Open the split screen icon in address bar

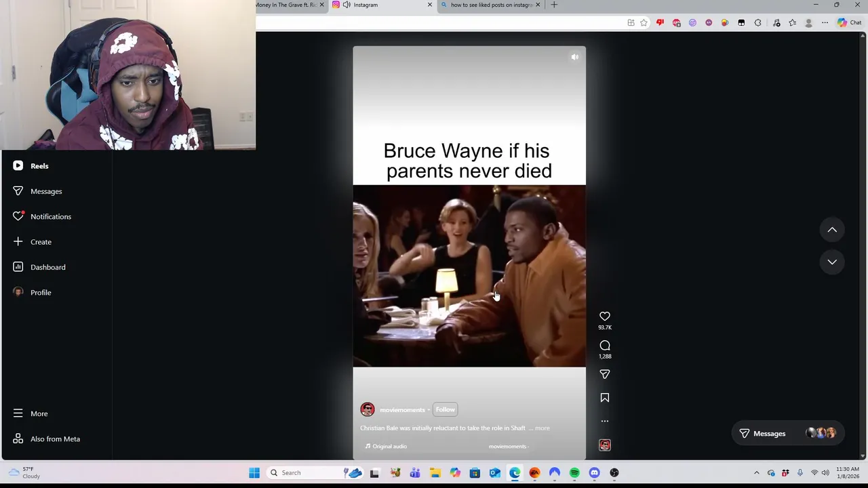(631, 22)
